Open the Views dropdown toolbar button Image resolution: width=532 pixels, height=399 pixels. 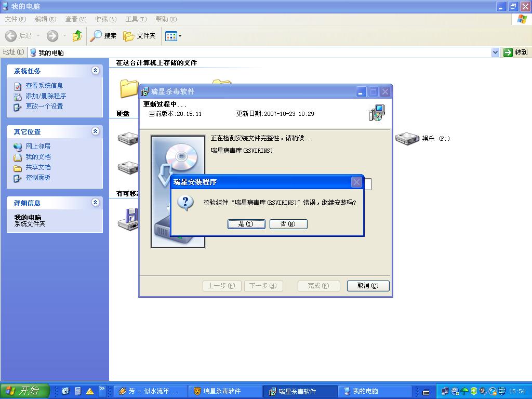(173, 36)
